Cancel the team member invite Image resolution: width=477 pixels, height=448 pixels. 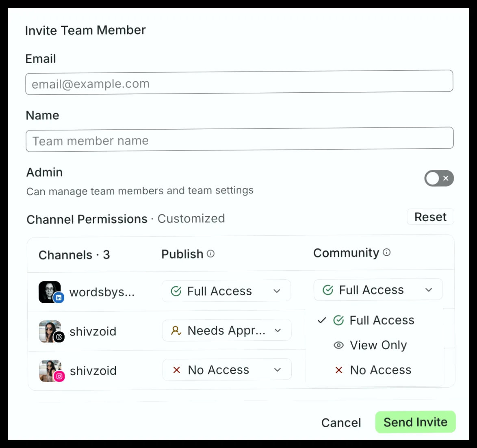(341, 423)
